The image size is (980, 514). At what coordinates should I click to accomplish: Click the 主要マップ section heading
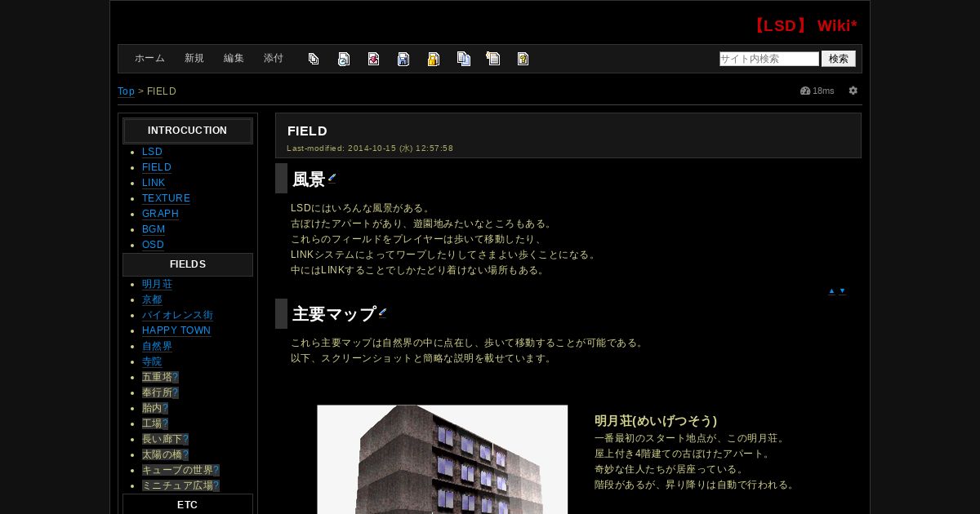point(334,314)
